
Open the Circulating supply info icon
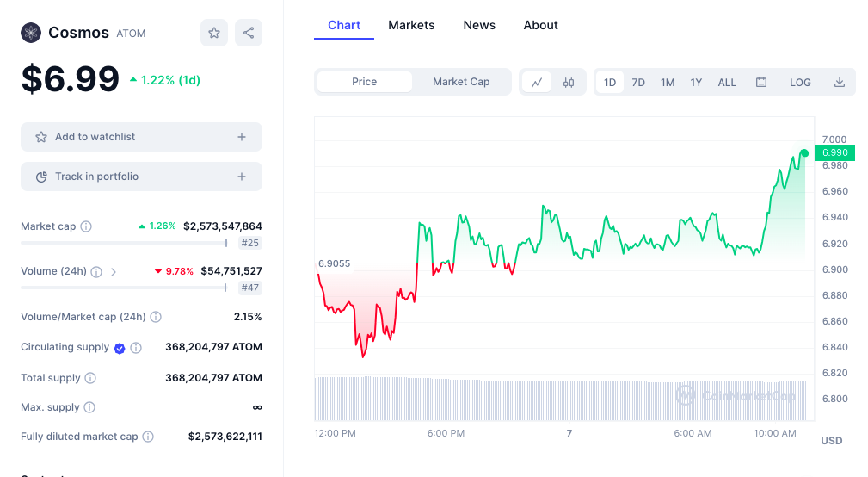pos(136,347)
